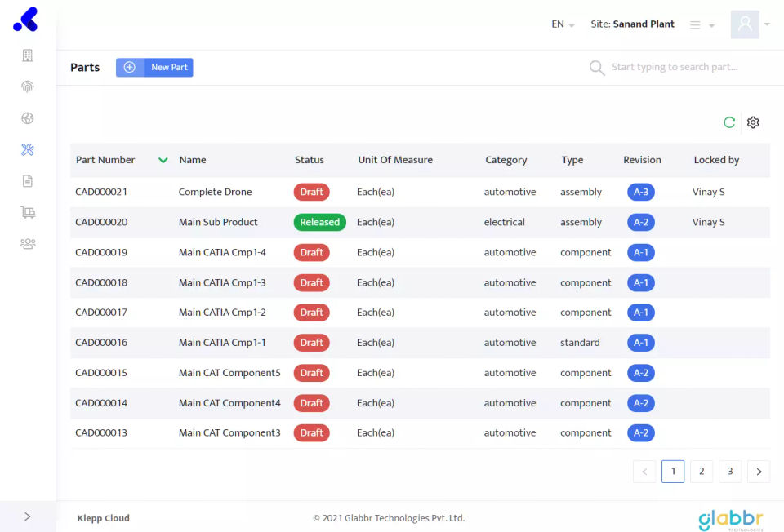Open part CAD000019
This screenshot has width=784, height=532.
101,252
